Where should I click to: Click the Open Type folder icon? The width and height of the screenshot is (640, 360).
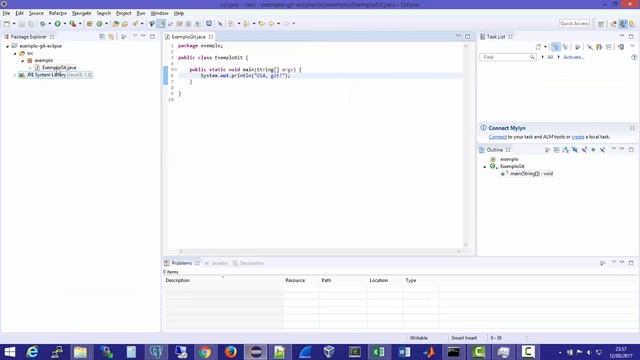tap(116, 24)
